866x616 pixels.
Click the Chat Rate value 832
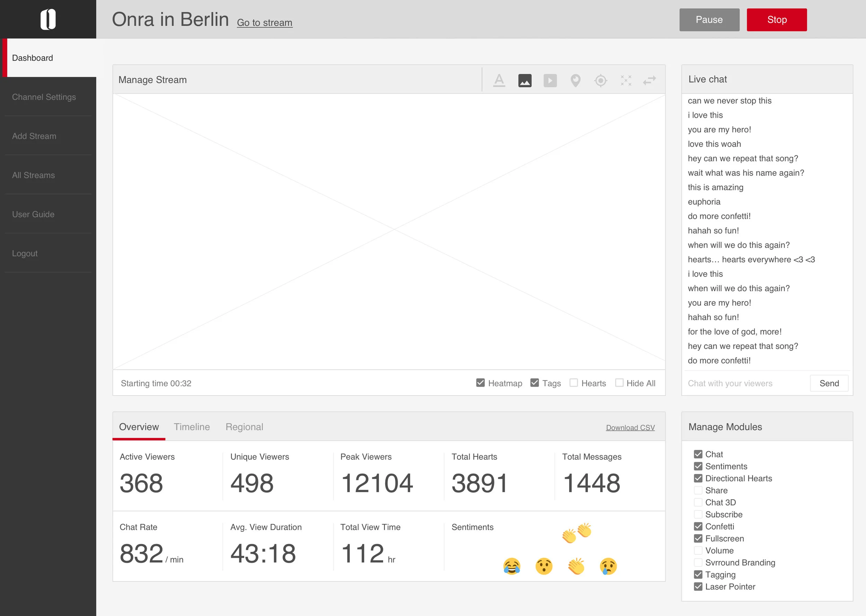tap(141, 553)
